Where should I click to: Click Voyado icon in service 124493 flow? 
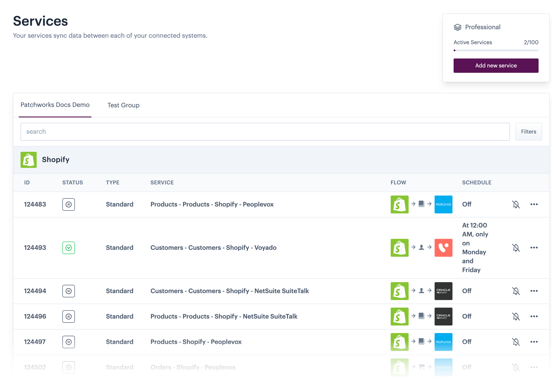pyautogui.click(x=443, y=248)
